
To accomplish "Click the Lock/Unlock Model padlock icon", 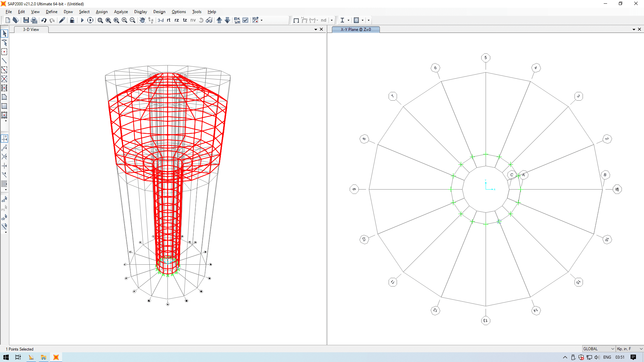I will [x=72, y=20].
